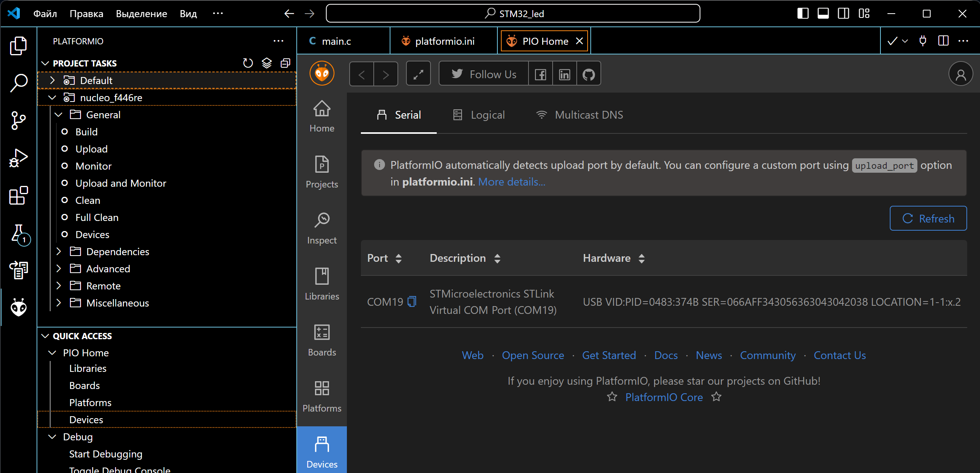The height and width of the screenshot is (473, 980).
Task: Toggle primary side bar layout
Action: coord(803,14)
